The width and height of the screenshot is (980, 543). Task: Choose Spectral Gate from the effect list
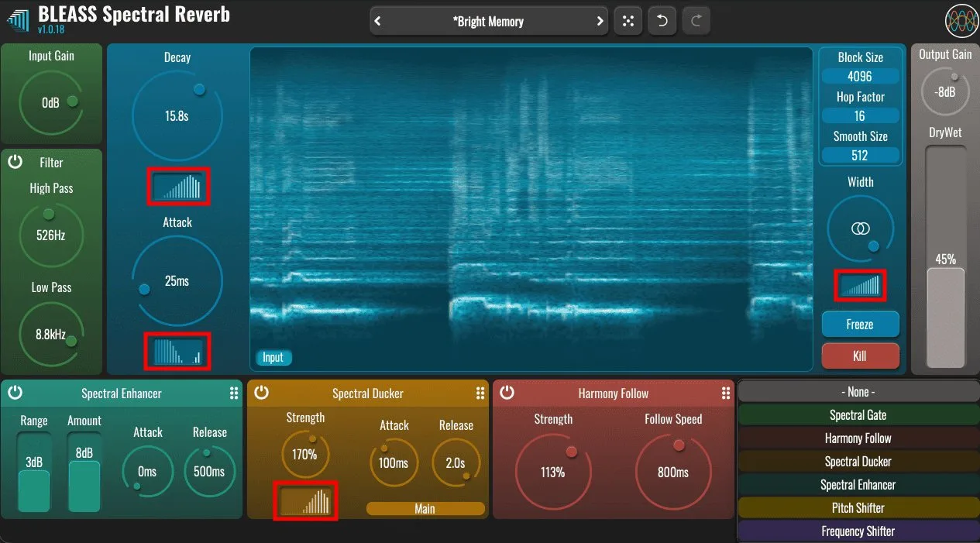click(858, 415)
